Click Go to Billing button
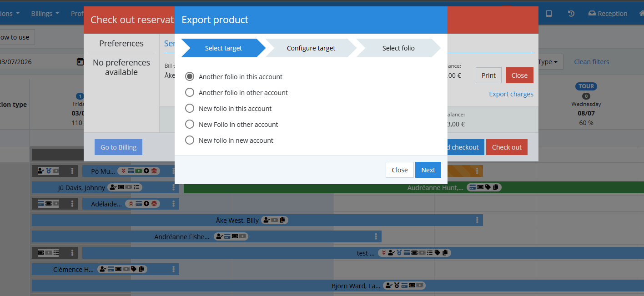 click(119, 147)
